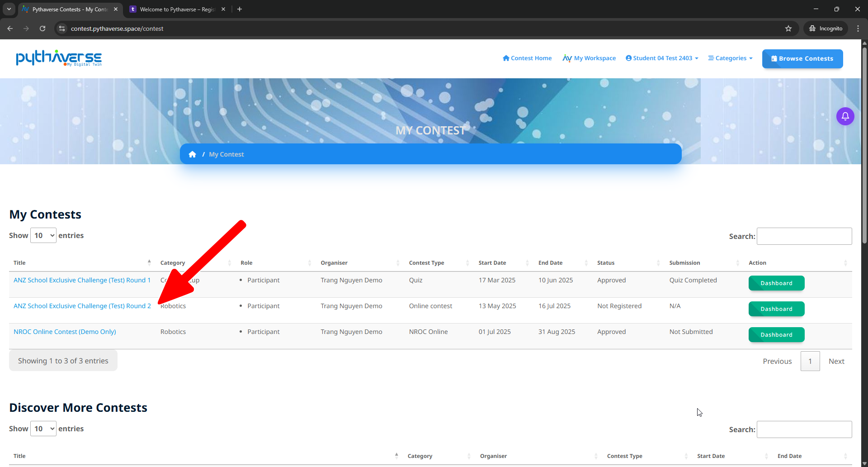Open Dashboard for NROC Online Contest

tap(776, 335)
